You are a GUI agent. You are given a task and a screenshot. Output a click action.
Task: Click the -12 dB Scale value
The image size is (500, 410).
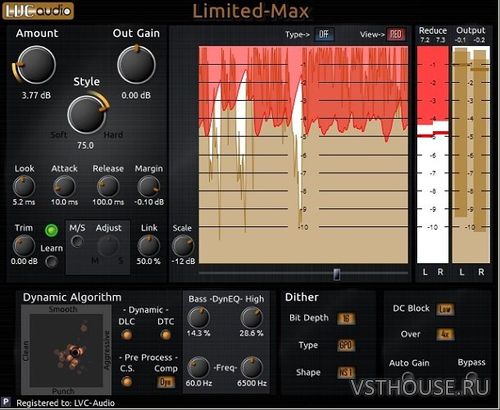tap(183, 261)
